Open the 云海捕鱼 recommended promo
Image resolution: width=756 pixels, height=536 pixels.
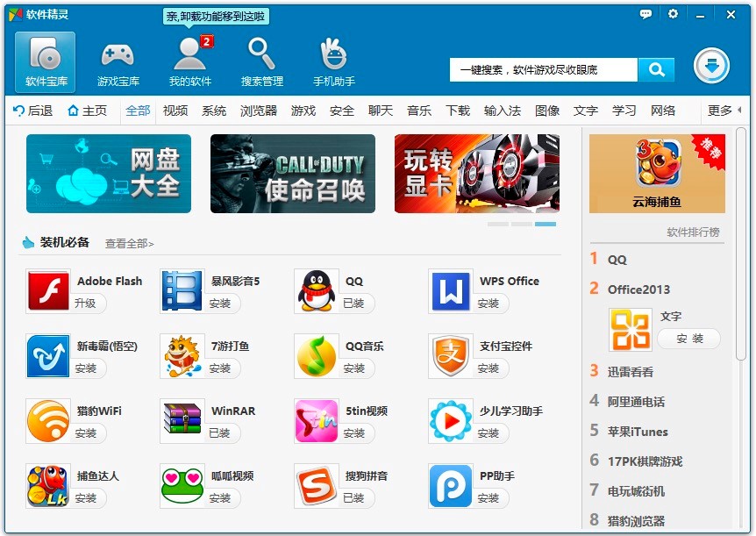coord(657,174)
